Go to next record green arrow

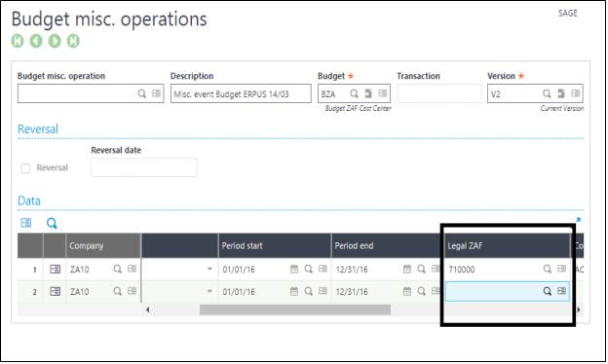55,41
